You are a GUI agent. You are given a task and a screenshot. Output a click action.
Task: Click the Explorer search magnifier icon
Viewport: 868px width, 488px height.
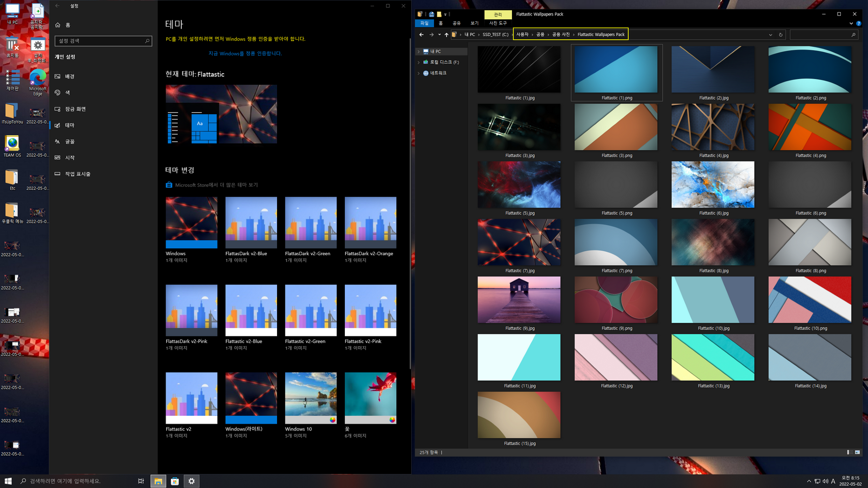click(x=853, y=34)
